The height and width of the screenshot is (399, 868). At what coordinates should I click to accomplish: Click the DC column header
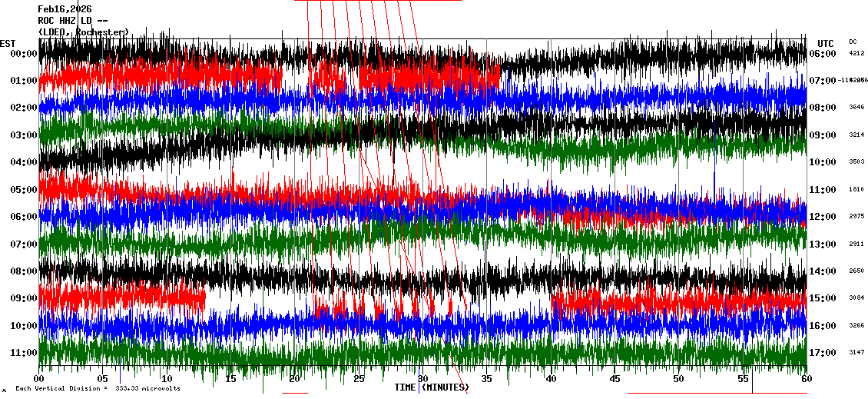pos(853,42)
